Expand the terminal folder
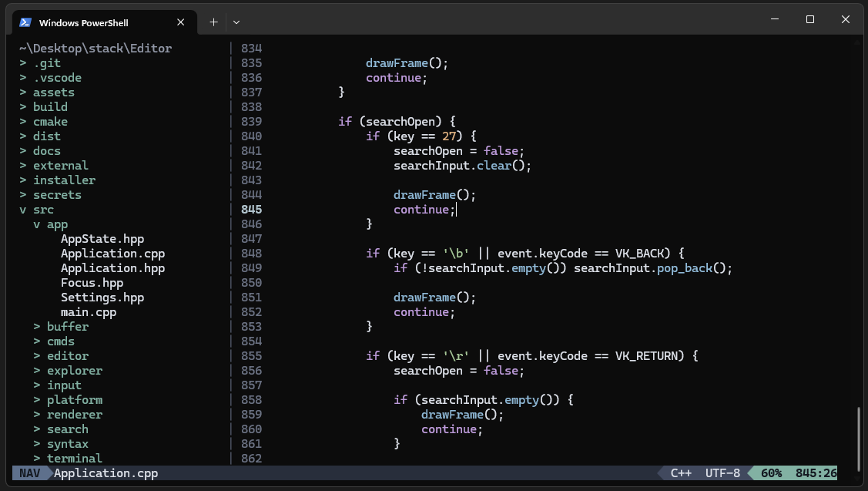This screenshot has height=491, width=868. tap(68, 459)
